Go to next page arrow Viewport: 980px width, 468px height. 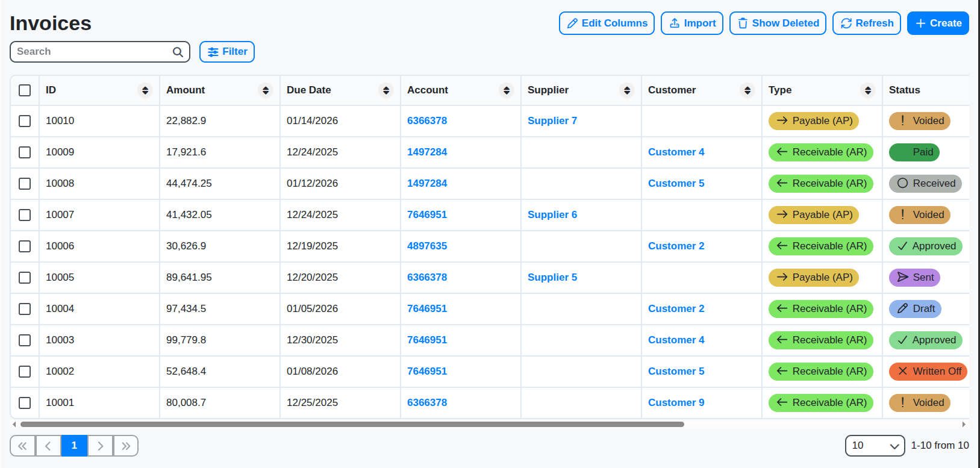(x=101, y=446)
